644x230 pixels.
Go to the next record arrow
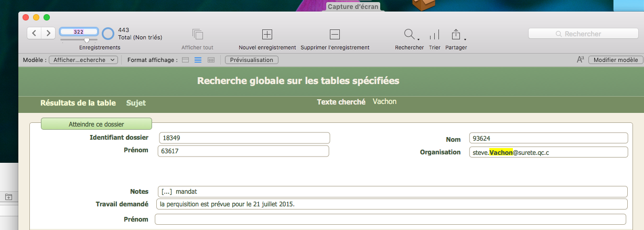[48, 33]
